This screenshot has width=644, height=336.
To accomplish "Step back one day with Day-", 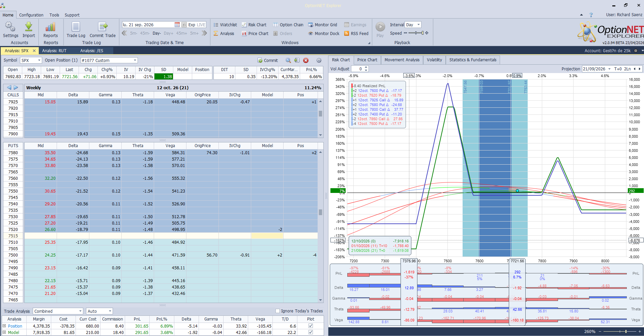I will 156,33.
